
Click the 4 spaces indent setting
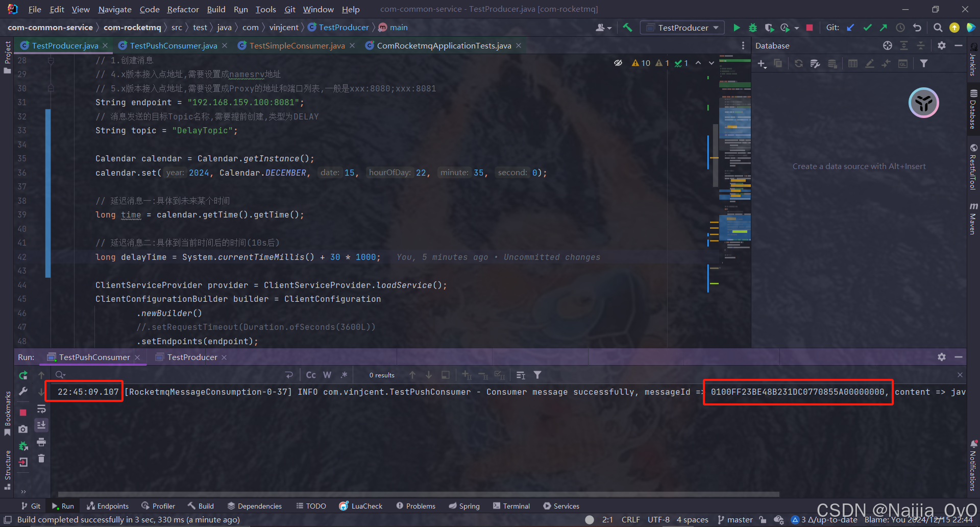[x=692, y=520]
